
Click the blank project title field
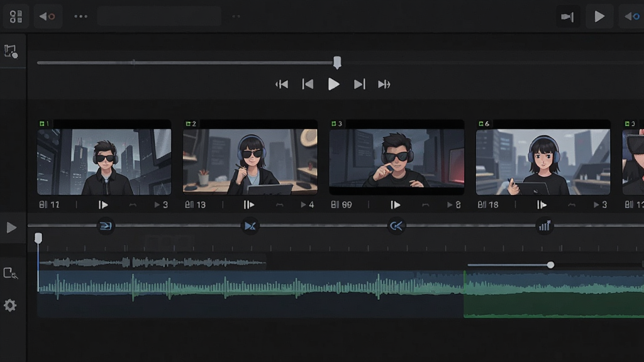pos(159,16)
